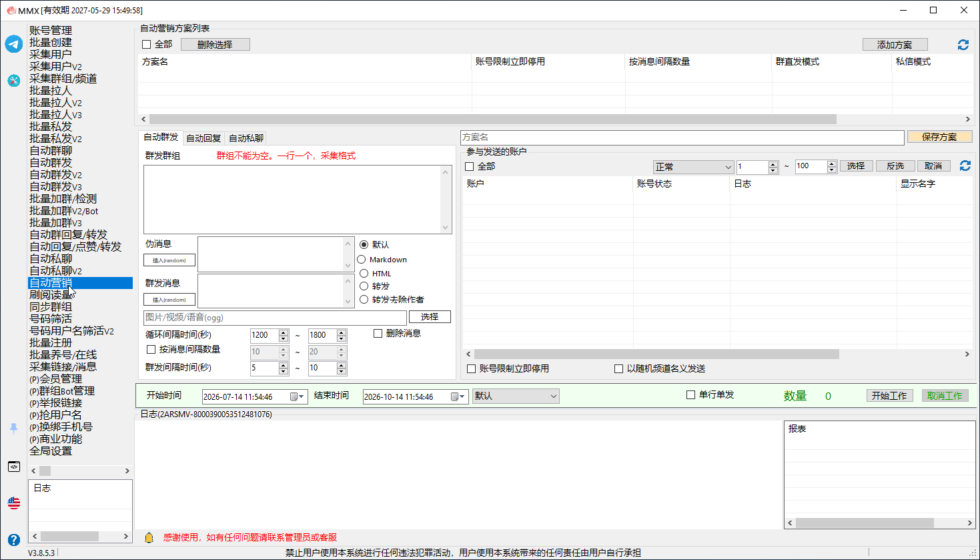Screen dimensions: 980x560
Task: Select Markdown format radio button
Action: click(362, 260)
